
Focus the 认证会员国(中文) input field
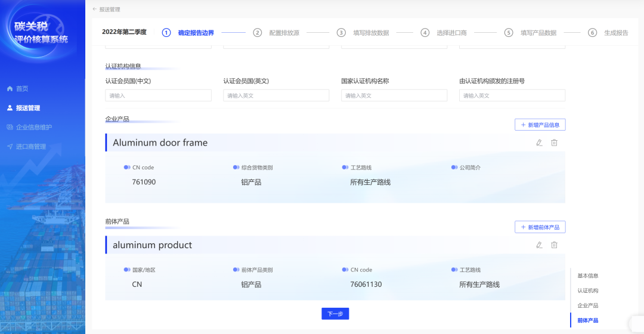point(158,95)
